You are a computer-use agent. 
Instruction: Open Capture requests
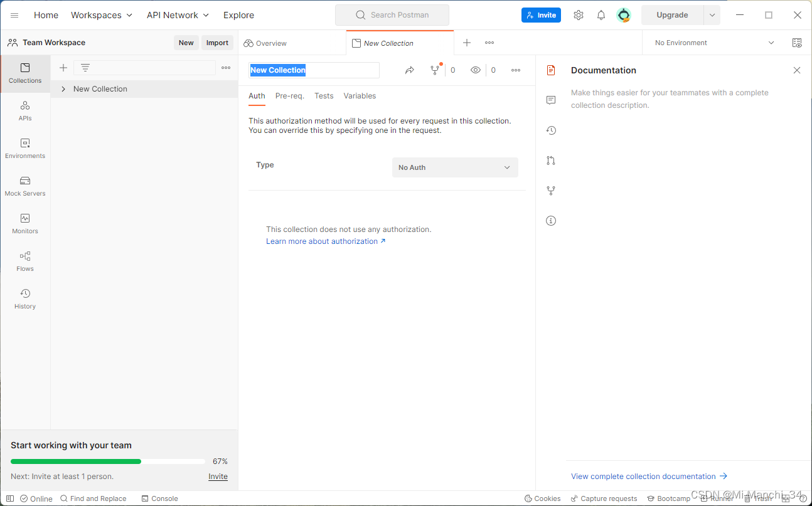click(x=604, y=498)
